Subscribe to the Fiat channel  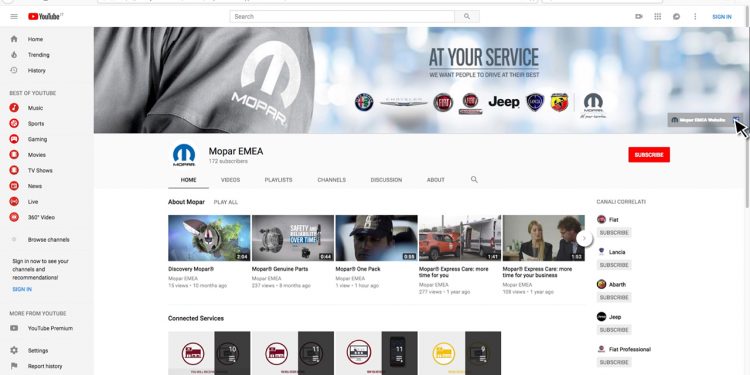[614, 232]
